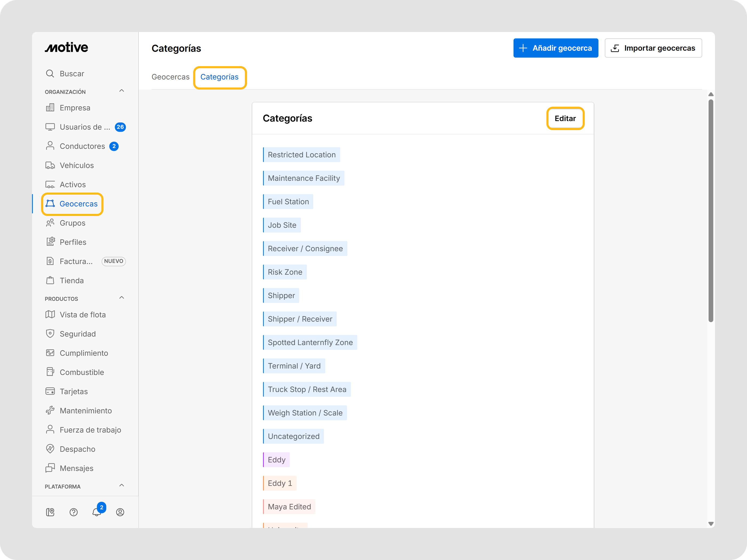747x560 pixels.
Task: Select the Categorías tab
Action: pos(220,77)
